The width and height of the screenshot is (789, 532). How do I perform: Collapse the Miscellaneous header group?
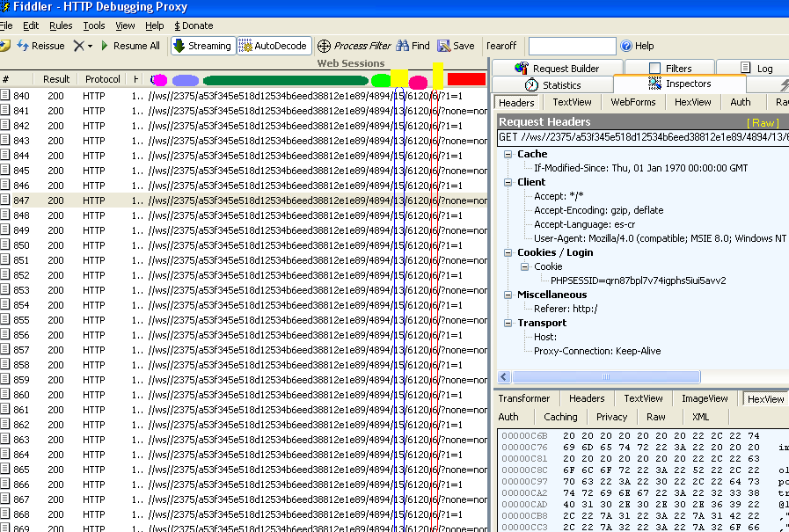click(x=508, y=295)
